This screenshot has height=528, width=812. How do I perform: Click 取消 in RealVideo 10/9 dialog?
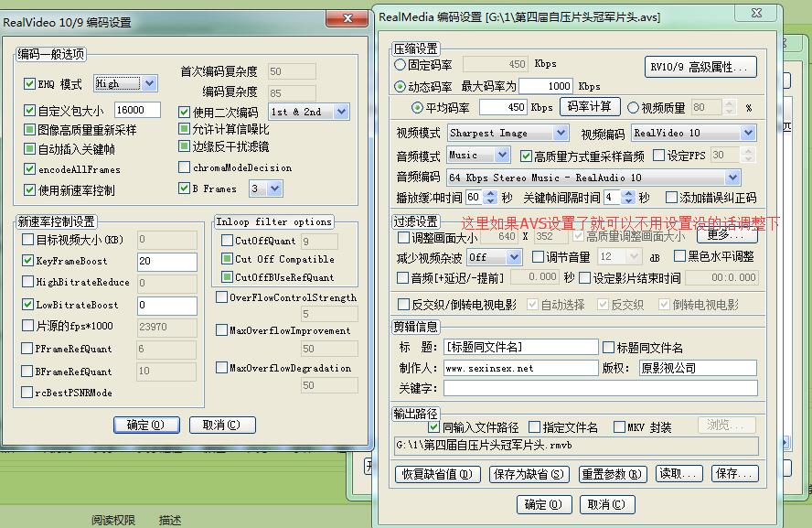point(222,425)
